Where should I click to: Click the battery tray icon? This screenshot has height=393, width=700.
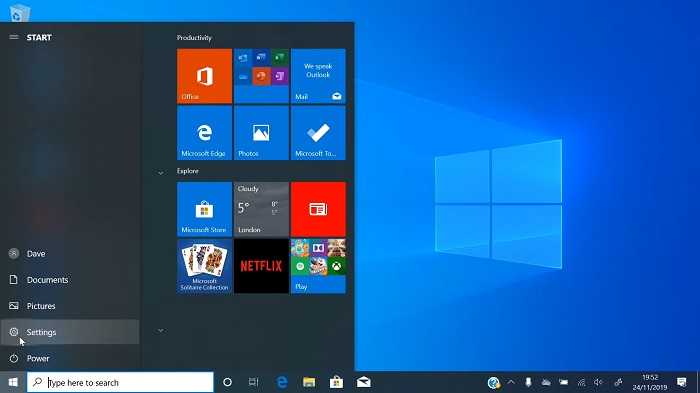tap(564, 383)
